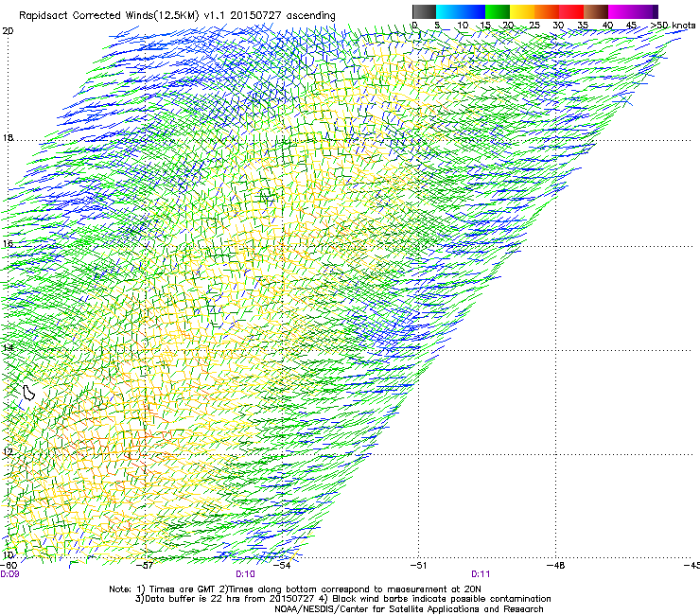Click the longitude axis label '-60'
Screen dimensions: 700x615
9,566
